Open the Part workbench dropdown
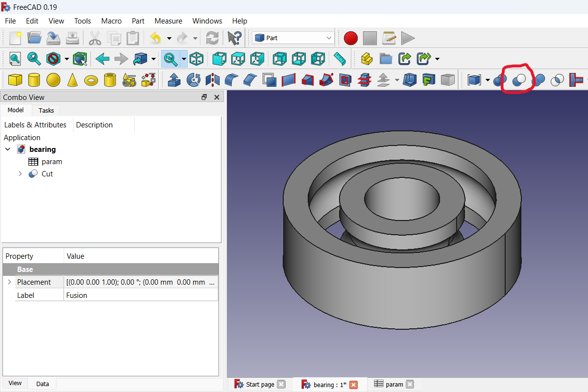The height and width of the screenshot is (392, 588). [293, 38]
